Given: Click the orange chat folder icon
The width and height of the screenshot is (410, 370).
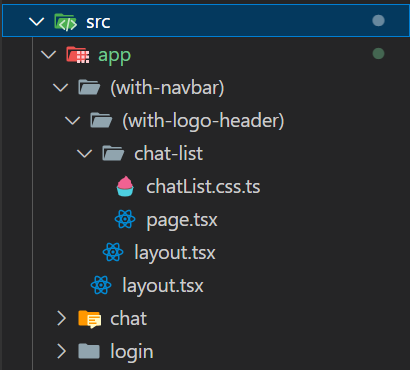Looking at the screenshot, I should pos(89,319).
